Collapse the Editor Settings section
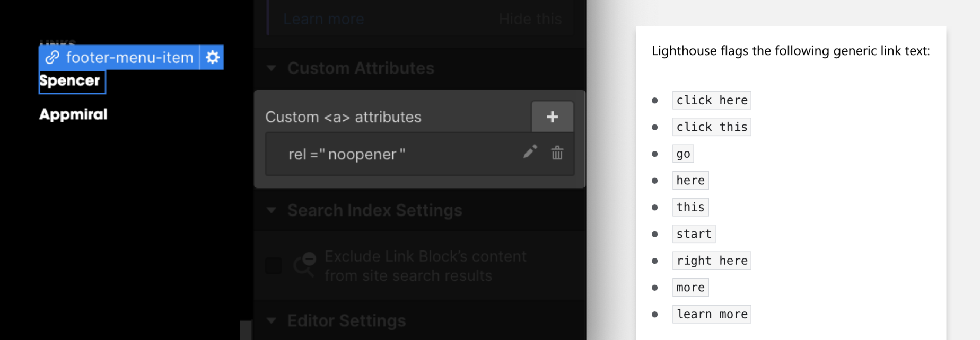The width and height of the screenshot is (980, 340). [272, 320]
